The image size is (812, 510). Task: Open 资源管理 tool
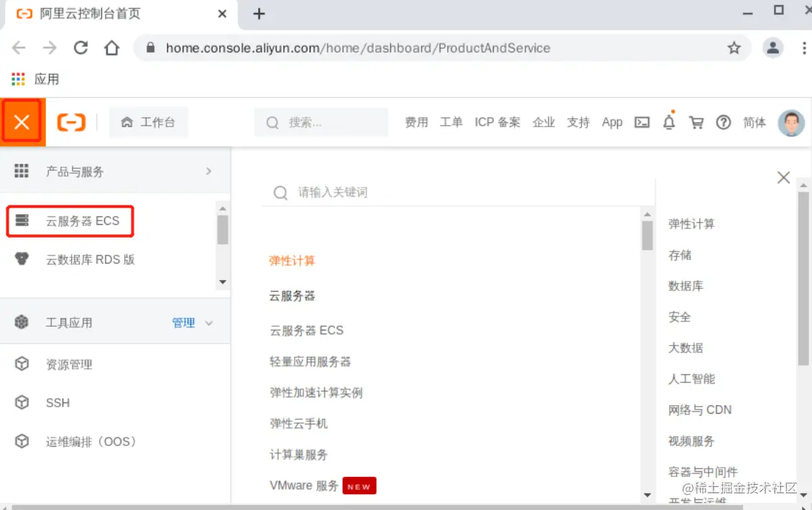[69, 364]
